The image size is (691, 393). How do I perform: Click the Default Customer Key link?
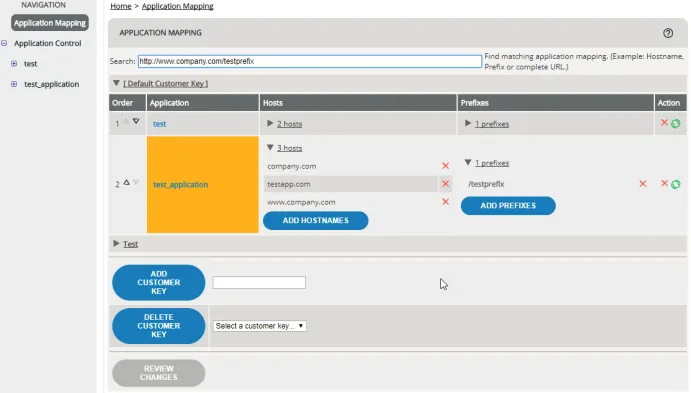click(x=166, y=83)
